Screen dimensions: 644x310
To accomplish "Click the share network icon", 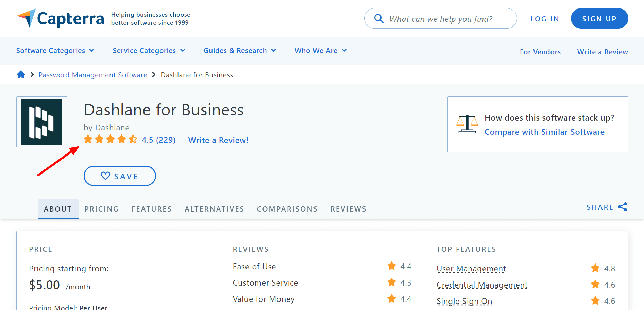I will 623,207.
